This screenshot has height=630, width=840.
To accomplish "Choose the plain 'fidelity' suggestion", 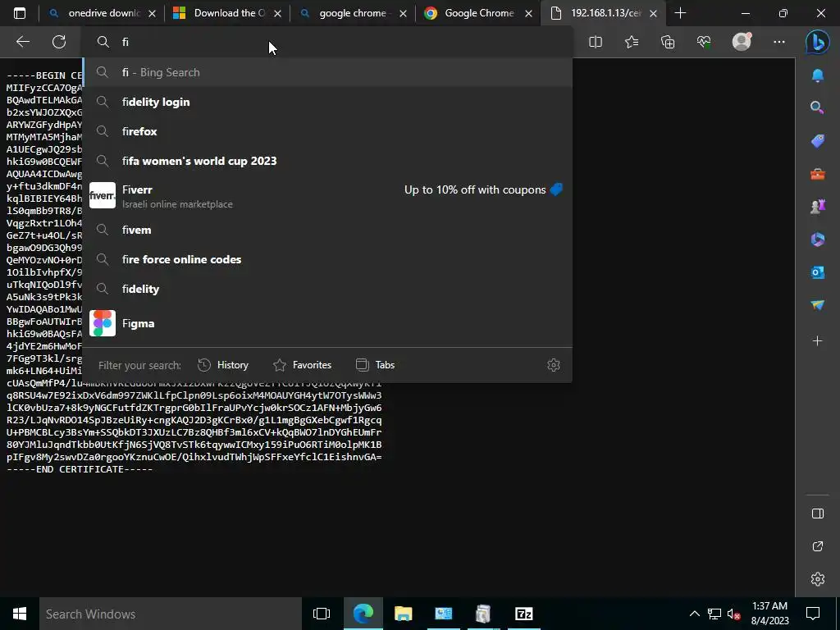I will (x=328, y=289).
